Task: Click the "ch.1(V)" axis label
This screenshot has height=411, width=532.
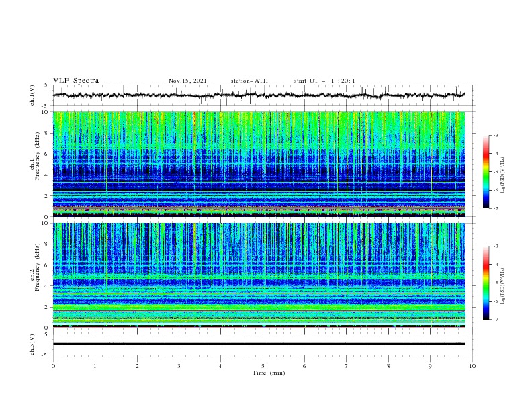Action: pos(32,95)
